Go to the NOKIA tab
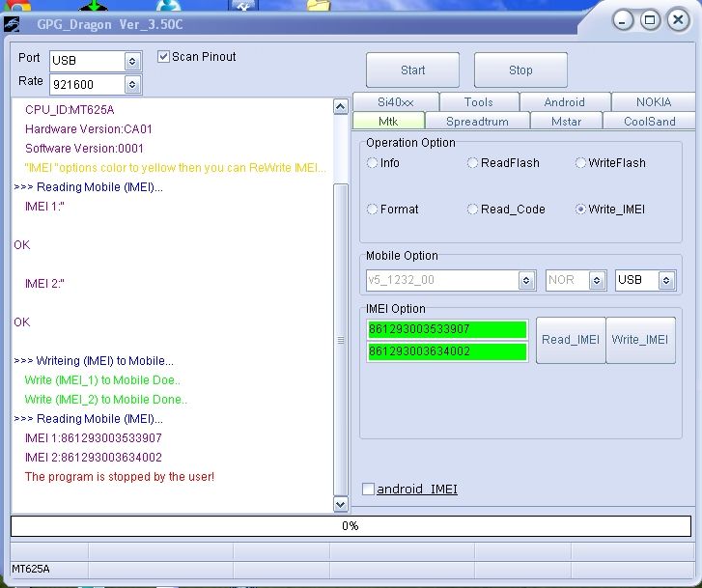Viewport: 702px width, 588px height. (653, 102)
